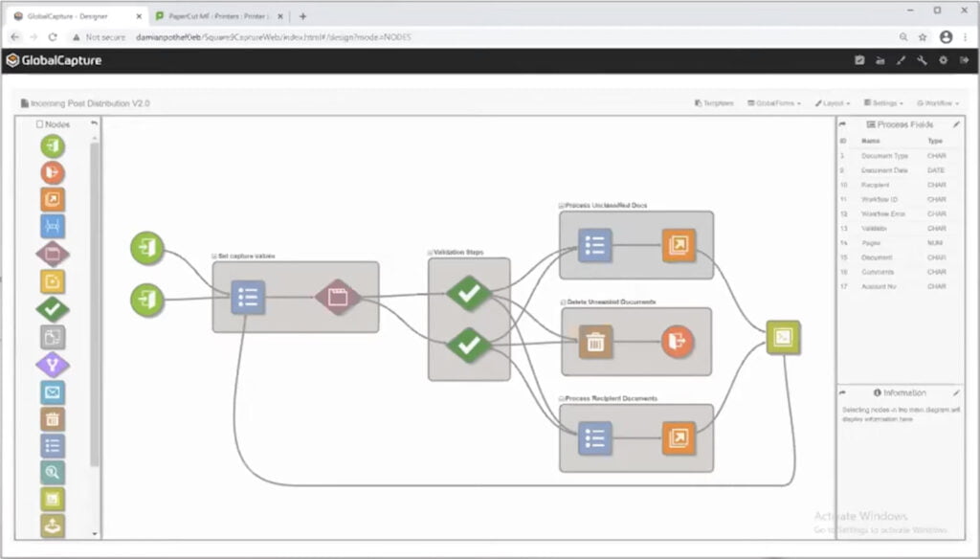Click the pencil edit icon in Process Fields
This screenshot has width=980, height=559.
956,124
